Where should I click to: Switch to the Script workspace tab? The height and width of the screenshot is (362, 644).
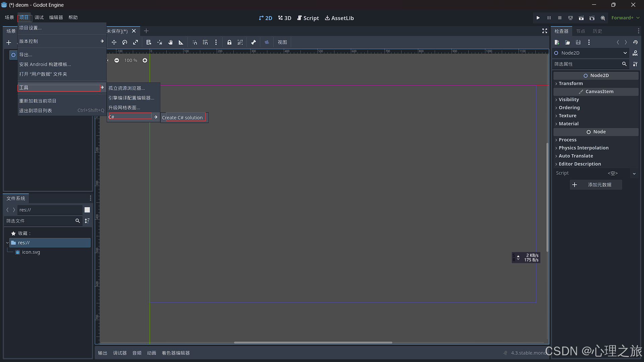click(308, 18)
